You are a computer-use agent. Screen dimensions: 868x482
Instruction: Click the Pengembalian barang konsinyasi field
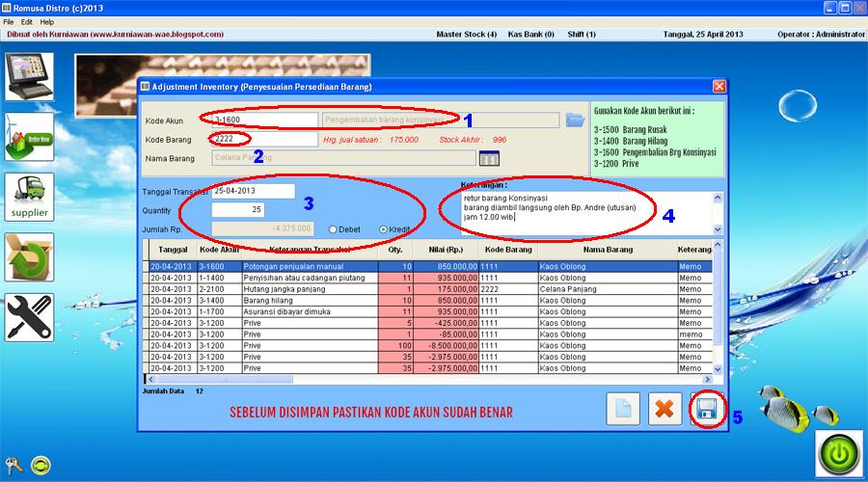pos(441,120)
